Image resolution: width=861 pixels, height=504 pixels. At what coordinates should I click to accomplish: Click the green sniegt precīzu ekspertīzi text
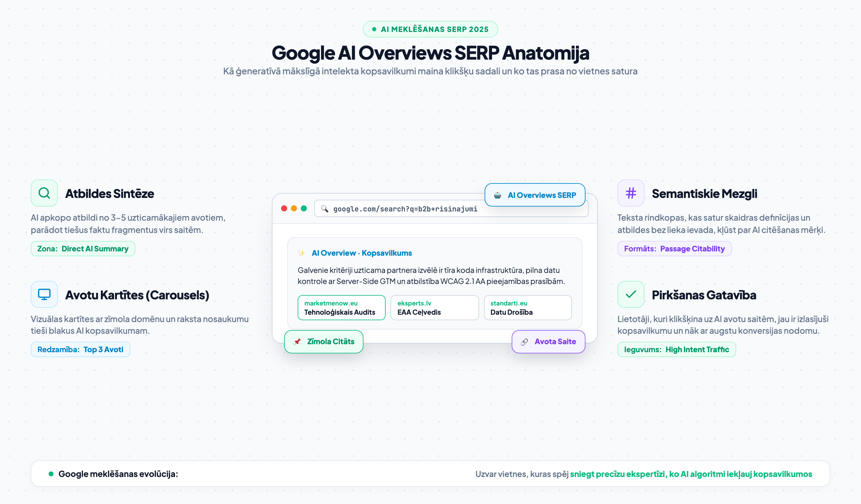(x=691, y=474)
